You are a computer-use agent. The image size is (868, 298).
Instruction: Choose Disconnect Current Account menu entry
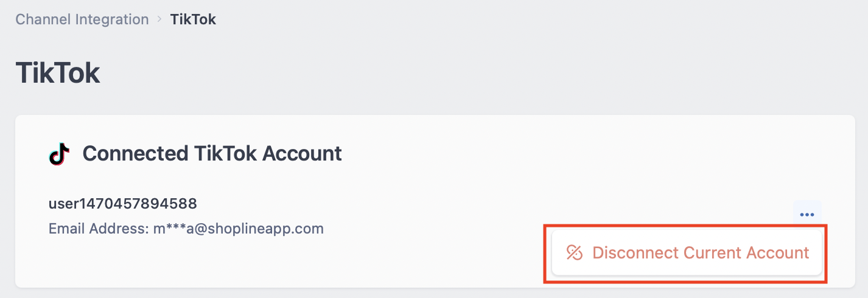[x=687, y=252]
